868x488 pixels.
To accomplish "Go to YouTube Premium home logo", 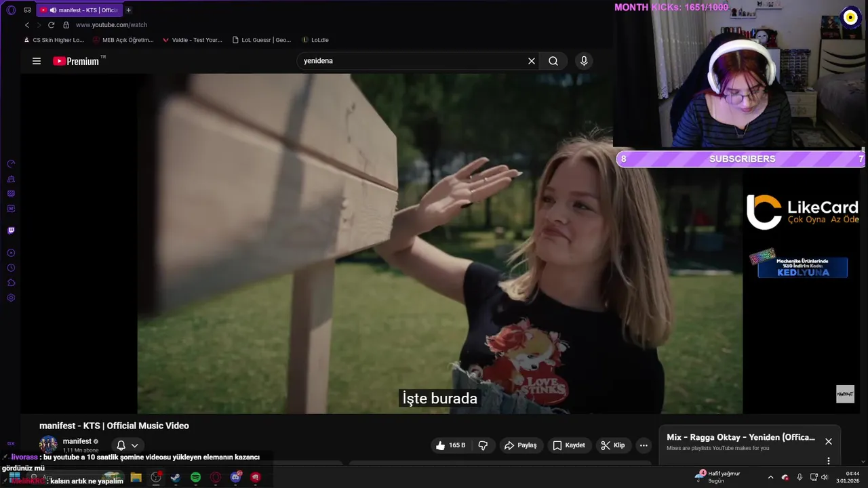I will pyautogui.click(x=76, y=61).
